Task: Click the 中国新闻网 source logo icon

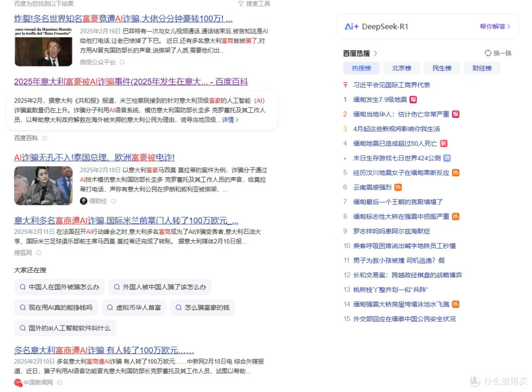Action: (18, 383)
